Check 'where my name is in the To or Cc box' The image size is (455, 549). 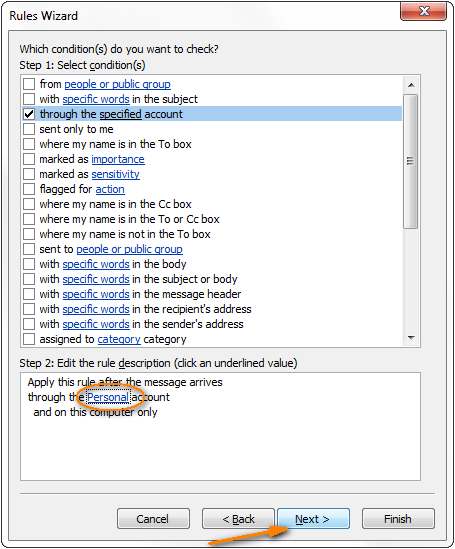coord(29,219)
